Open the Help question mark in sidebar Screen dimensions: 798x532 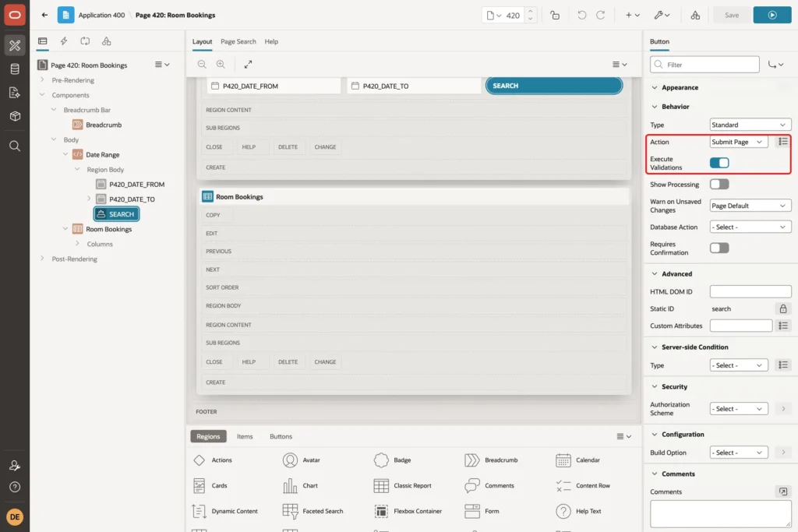[15, 488]
